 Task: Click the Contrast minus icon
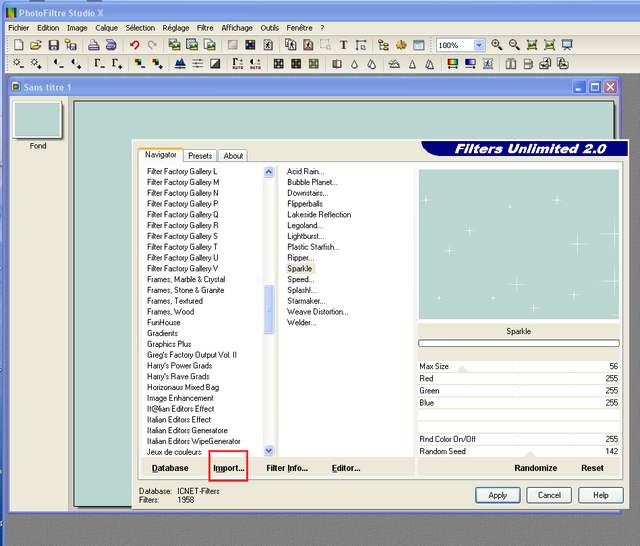point(59,64)
